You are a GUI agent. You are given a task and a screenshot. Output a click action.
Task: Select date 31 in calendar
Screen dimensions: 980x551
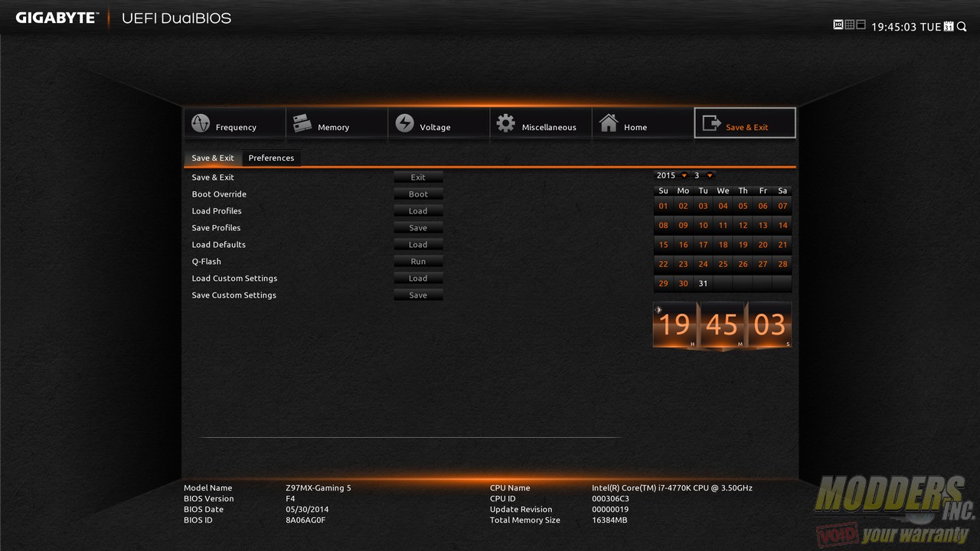click(703, 283)
